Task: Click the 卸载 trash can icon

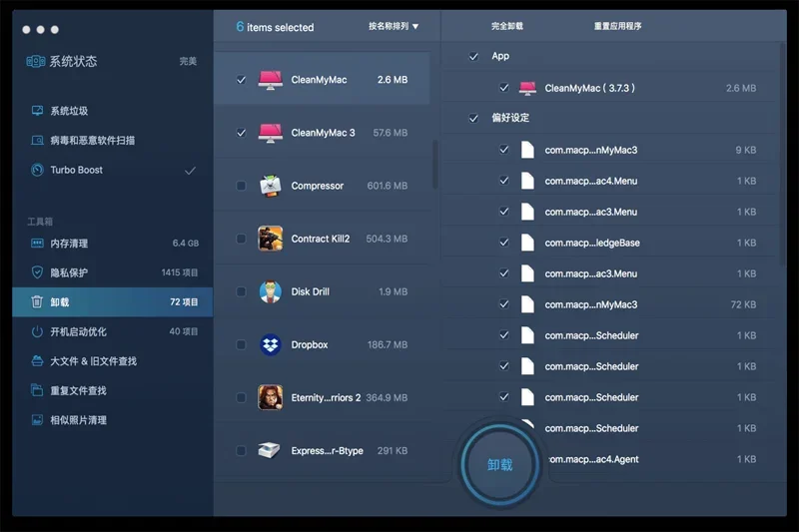Action: coord(37,301)
